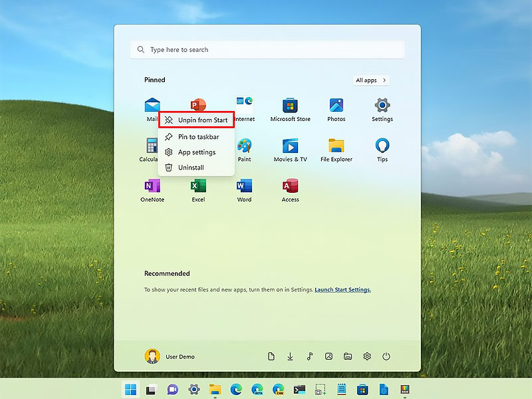Image resolution: width=532 pixels, height=399 pixels.
Task: Open the Paint app
Action: tap(244, 150)
